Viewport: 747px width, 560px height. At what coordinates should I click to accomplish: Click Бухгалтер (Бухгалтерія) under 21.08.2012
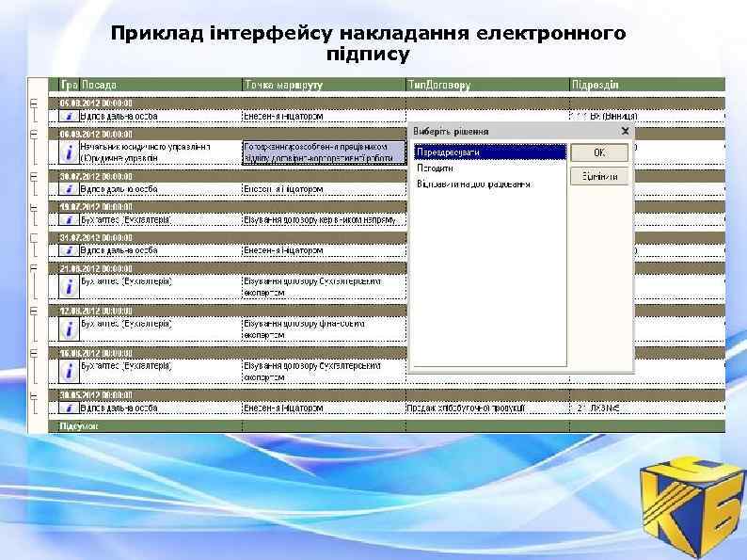pyautogui.click(x=161, y=287)
